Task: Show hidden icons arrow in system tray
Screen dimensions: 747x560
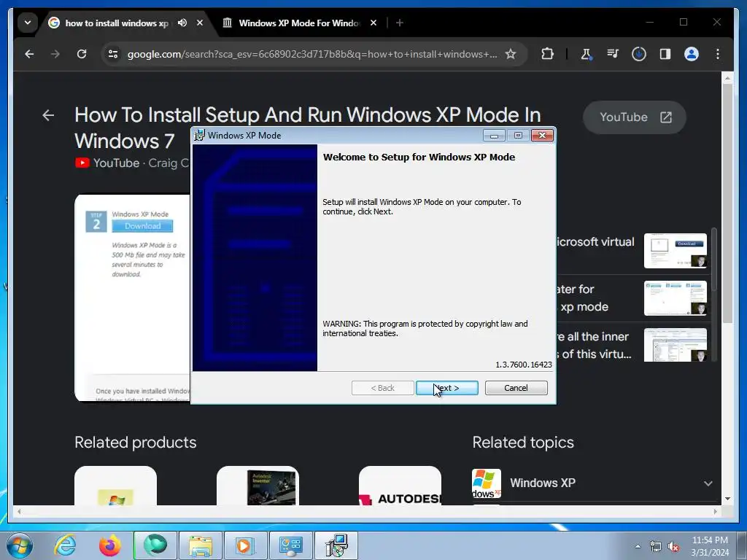Action: pos(638,547)
